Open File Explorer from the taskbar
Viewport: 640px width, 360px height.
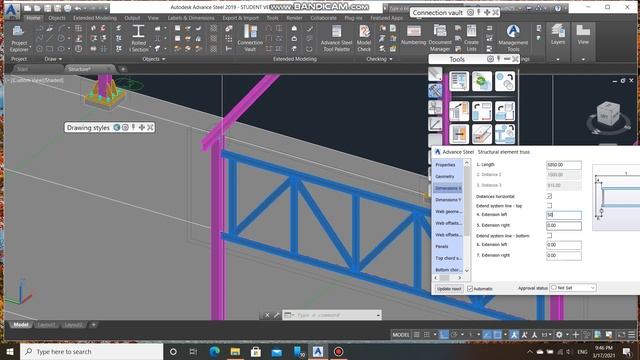tap(235, 351)
